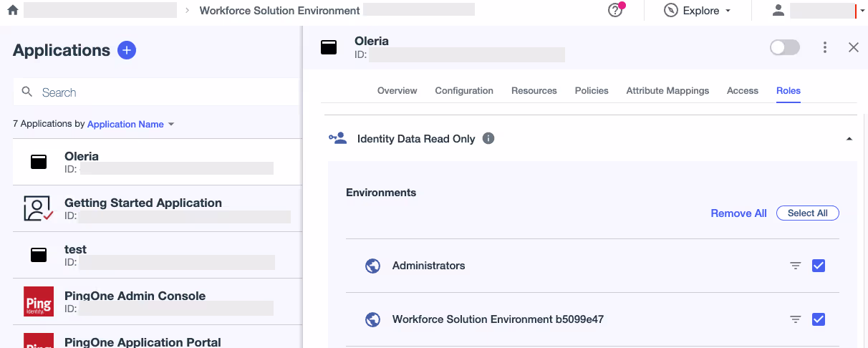
Task: Select Getting Started Application row
Action: 156,208
